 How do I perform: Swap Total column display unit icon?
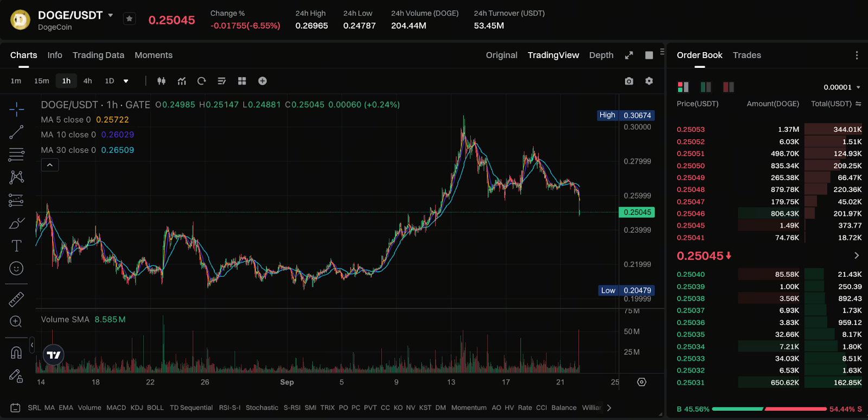[x=858, y=104]
